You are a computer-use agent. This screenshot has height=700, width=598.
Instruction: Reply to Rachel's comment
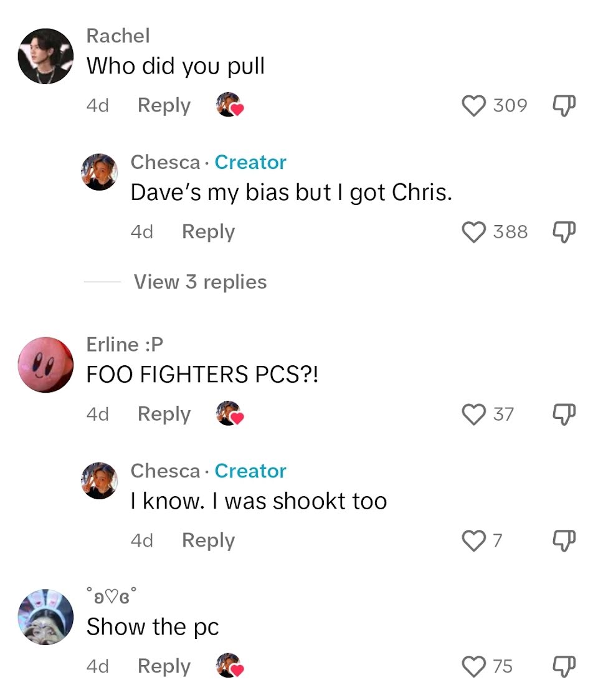(x=164, y=106)
